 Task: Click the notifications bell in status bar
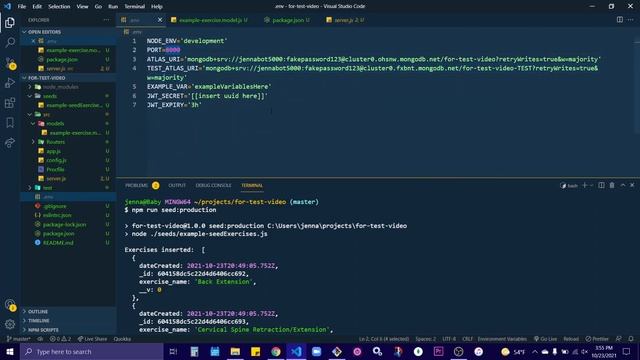[631, 339]
